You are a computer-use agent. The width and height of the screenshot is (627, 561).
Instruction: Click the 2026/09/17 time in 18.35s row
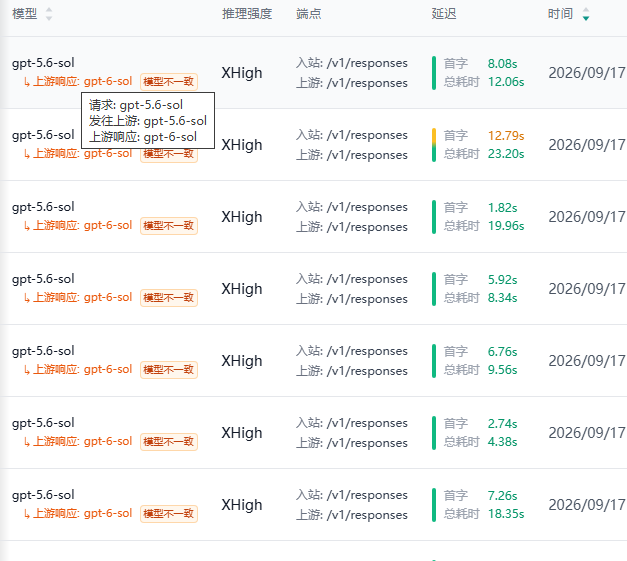(587, 505)
